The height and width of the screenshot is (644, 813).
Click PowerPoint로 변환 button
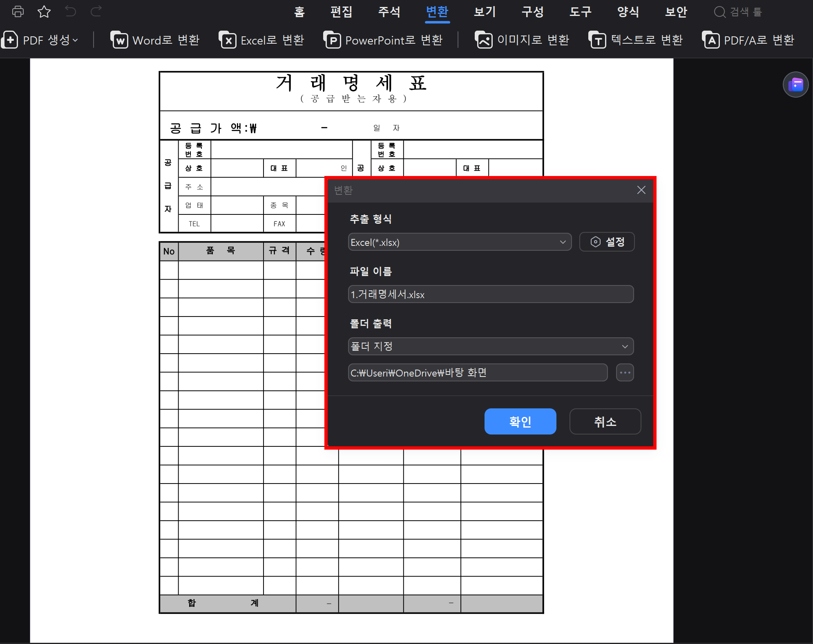click(383, 40)
